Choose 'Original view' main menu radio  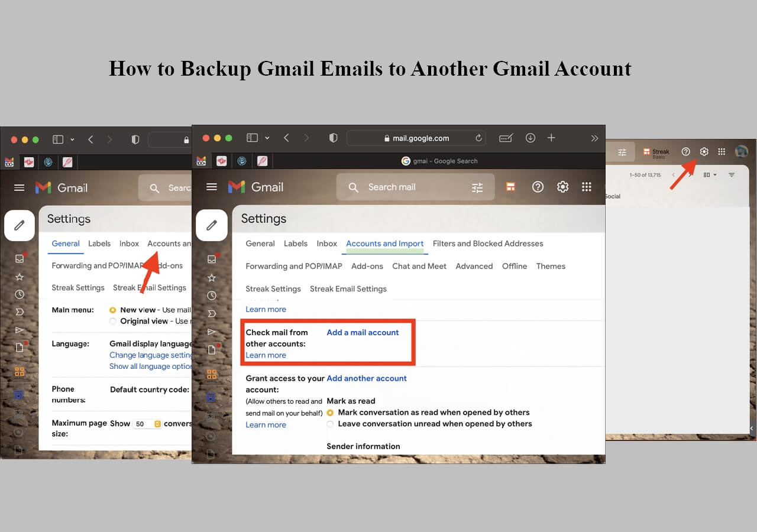coord(113,321)
